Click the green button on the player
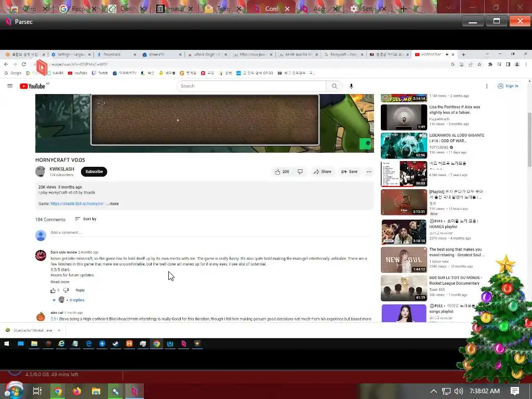Screen dimensions: 532x399 (366, 143)
